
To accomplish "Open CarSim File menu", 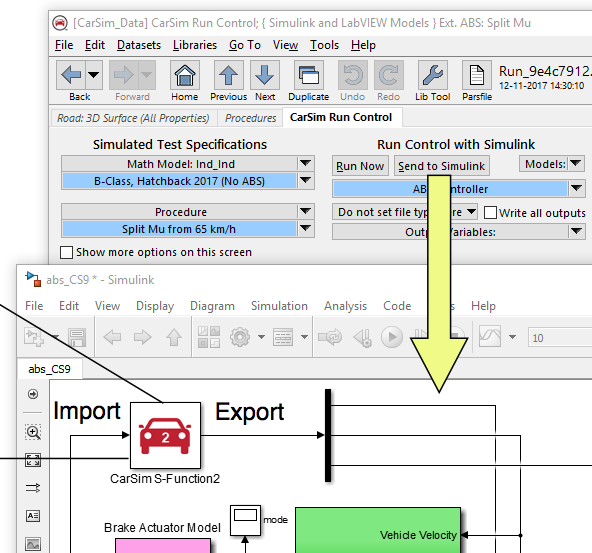I will pyautogui.click(x=64, y=45).
